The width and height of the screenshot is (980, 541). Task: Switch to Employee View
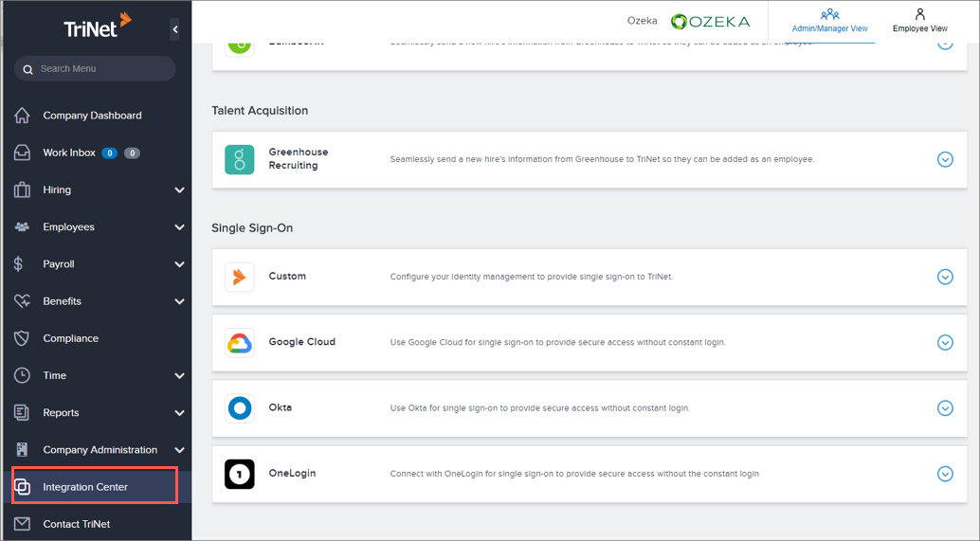[x=919, y=21]
